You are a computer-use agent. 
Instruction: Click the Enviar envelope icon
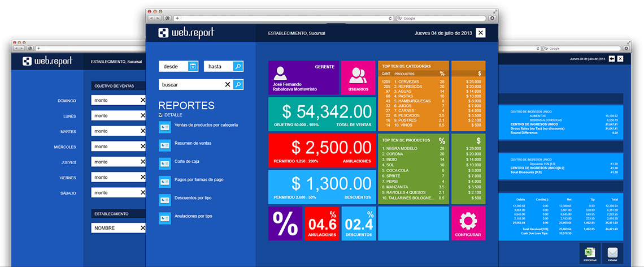pyautogui.click(x=612, y=253)
